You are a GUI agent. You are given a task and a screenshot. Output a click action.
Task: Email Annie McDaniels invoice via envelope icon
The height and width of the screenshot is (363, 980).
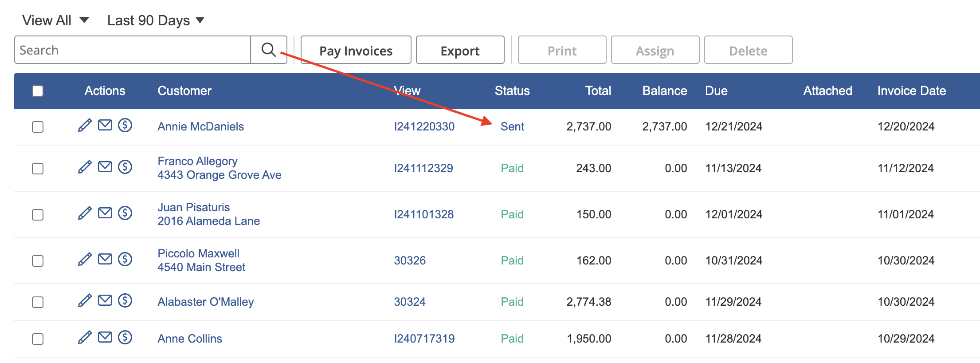click(105, 125)
